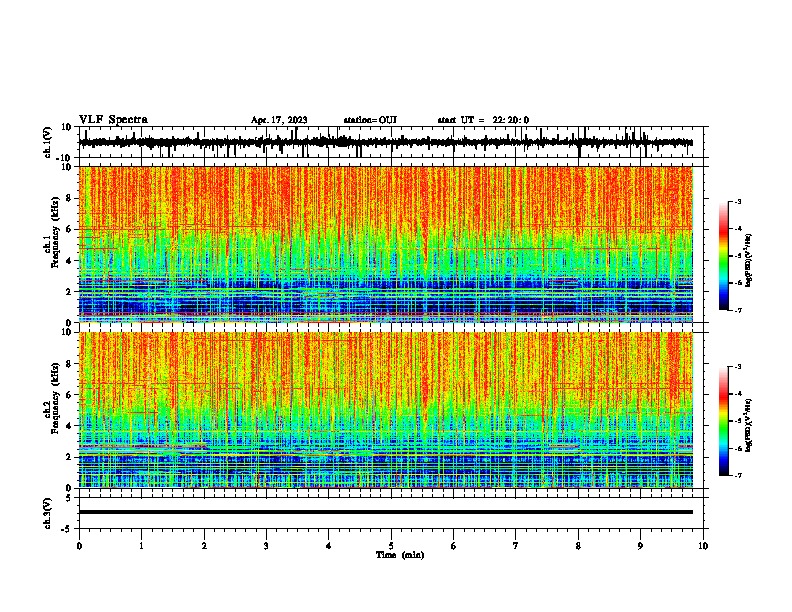Viewport: 792px width, 612px height.
Task: Click the 'VLF Spectra' plot title
Action: click(113, 120)
